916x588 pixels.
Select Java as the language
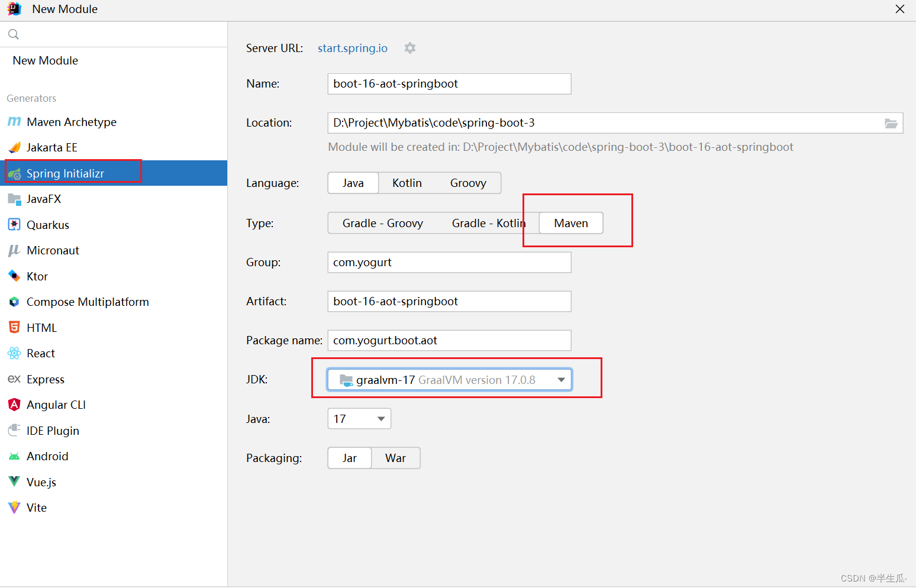click(x=353, y=183)
